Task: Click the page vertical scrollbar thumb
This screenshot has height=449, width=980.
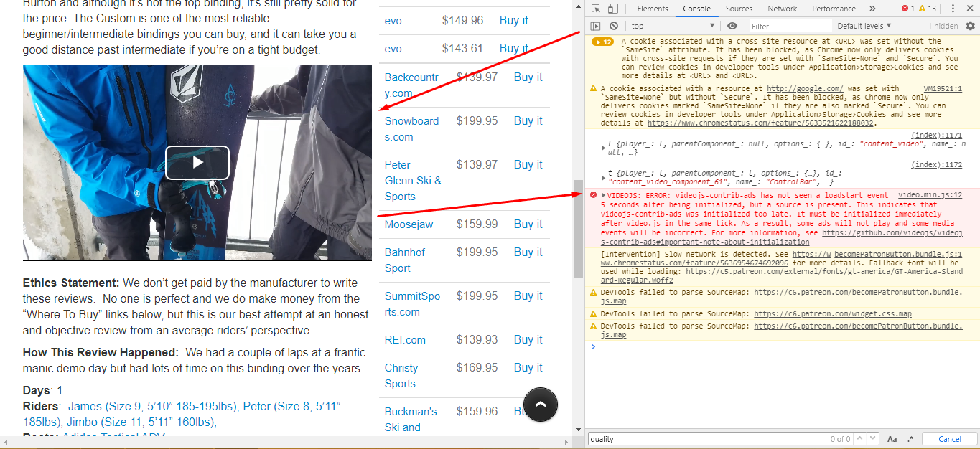Action: pos(578,229)
